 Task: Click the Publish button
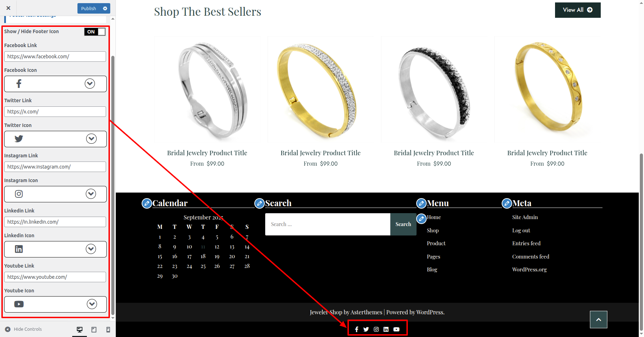(x=89, y=8)
